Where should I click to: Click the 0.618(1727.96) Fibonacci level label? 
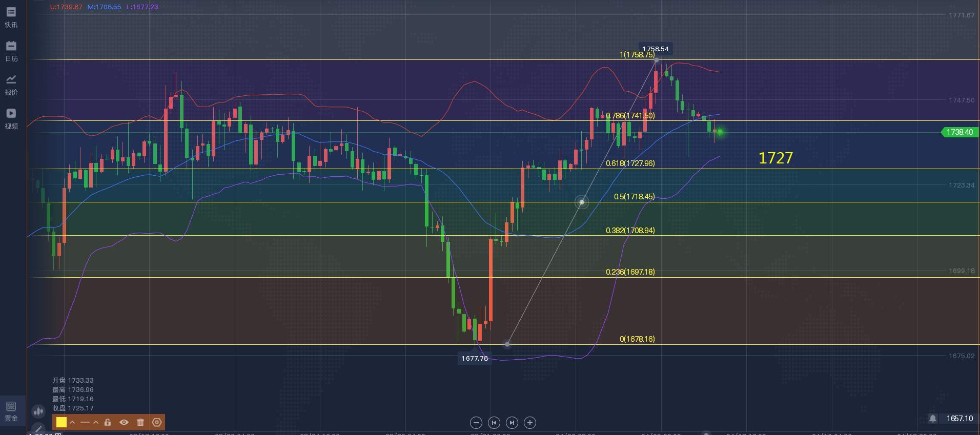(x=630, y=163)
